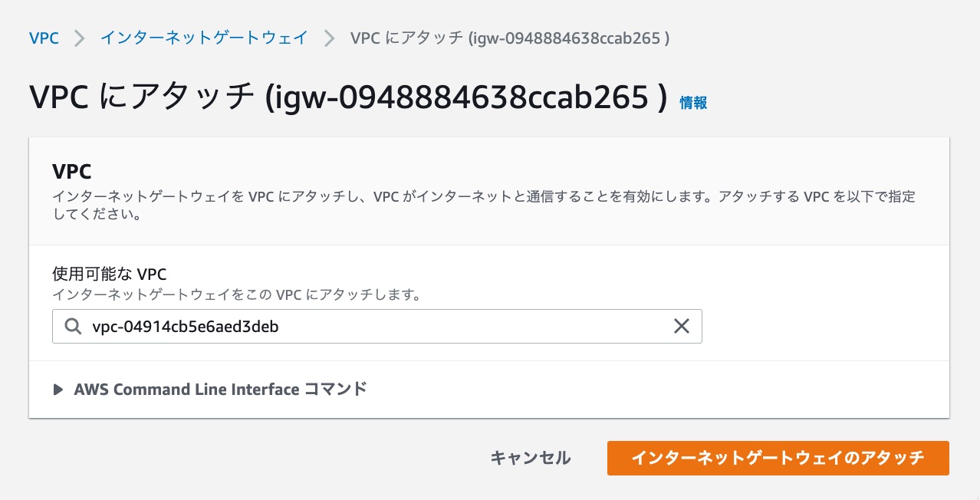Cancel with the キャンセル button
The height and width of the screenshot is (500, 980).
[530, 458]
